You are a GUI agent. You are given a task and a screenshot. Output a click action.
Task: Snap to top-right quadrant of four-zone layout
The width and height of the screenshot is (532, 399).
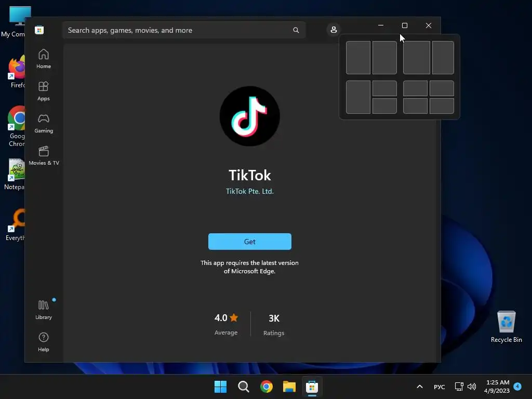442,88
